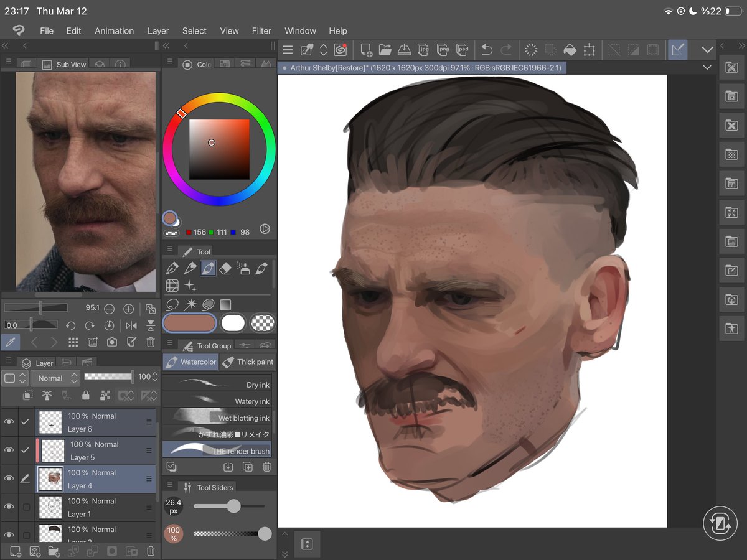This screenshot has width=747, height=560.
Task: Select the Watercolor tool group
Action: pos(190,362)
